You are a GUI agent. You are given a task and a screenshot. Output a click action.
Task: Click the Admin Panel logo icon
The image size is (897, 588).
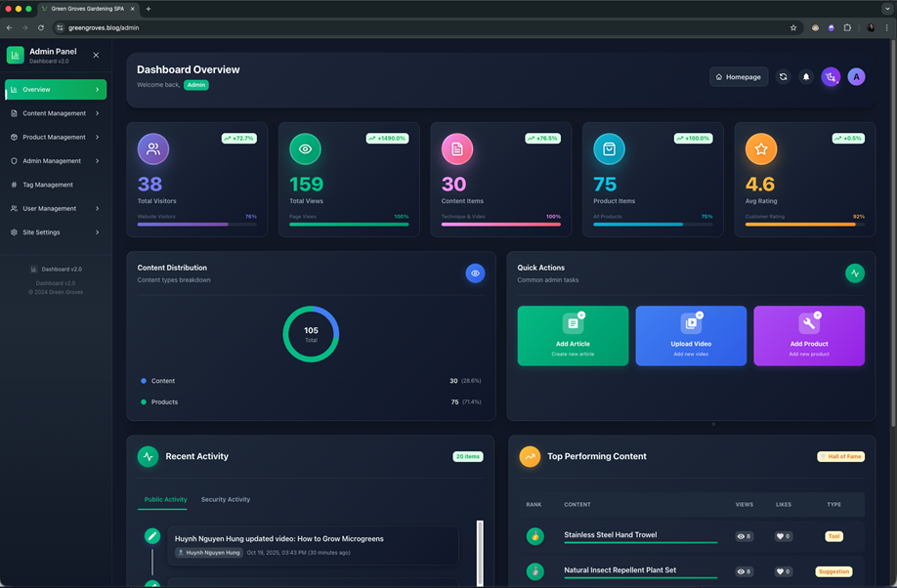[15, 55]
